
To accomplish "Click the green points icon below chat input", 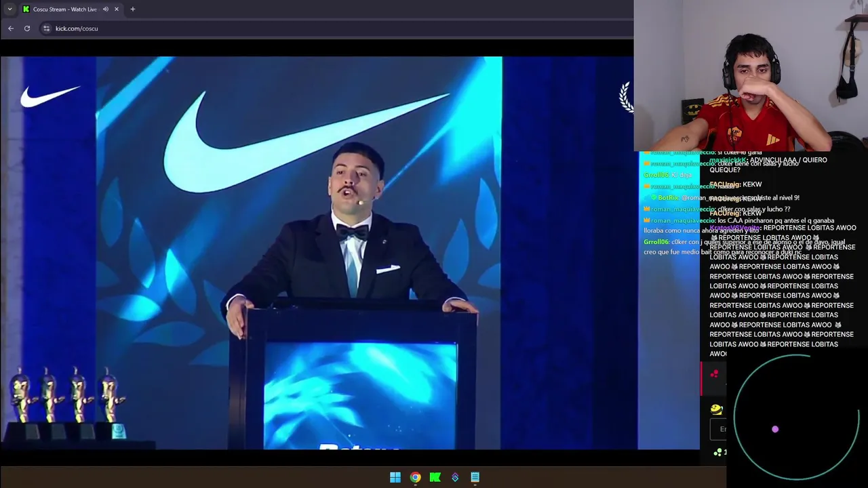I will [718, 452].
